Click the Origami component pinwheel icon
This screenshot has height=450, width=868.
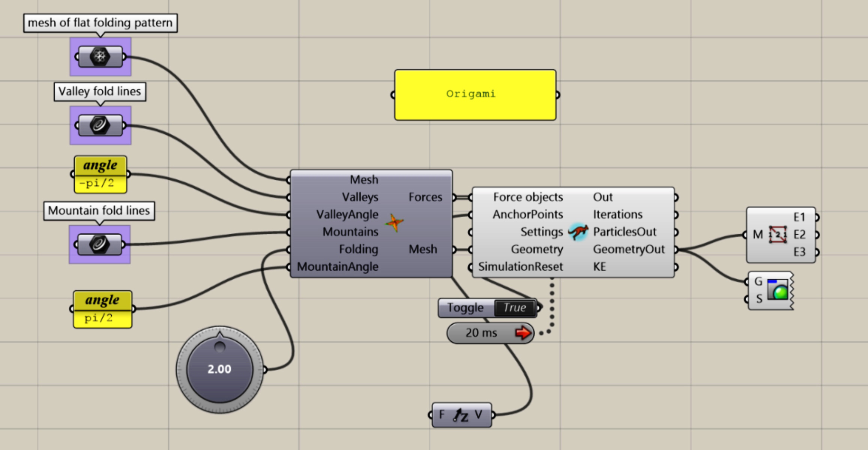coord(394,223)
